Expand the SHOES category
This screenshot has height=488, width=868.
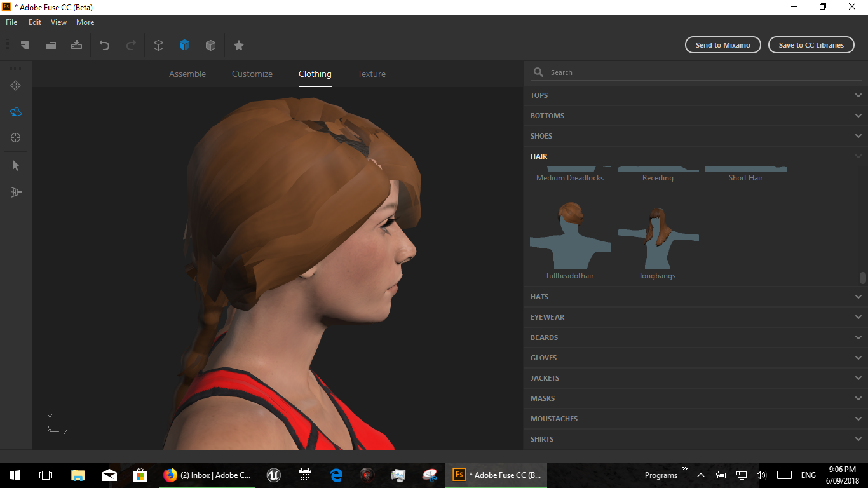[x=696, y=136]
